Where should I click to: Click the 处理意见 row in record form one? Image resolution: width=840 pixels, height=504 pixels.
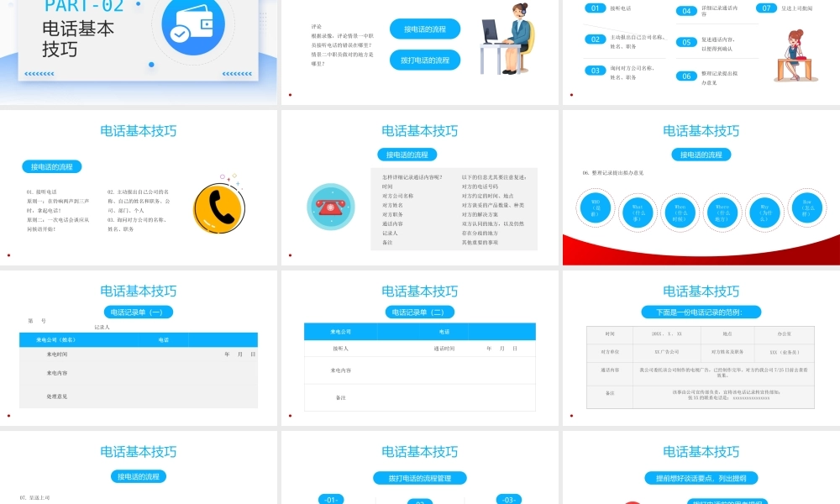(139, 396)
